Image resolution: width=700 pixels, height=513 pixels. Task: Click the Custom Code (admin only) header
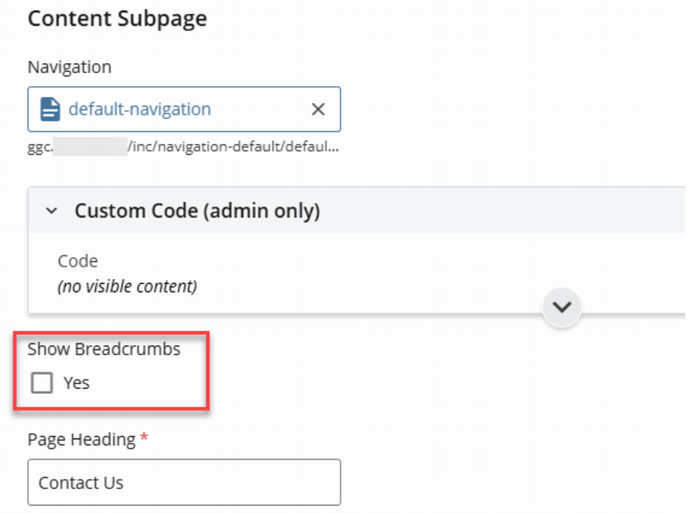pos(197,211)
